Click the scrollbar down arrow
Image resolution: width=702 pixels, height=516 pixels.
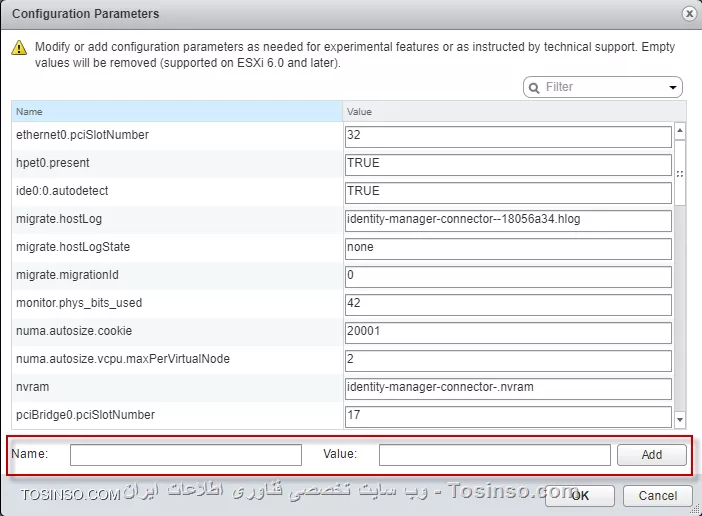click(x=680, y=420)
